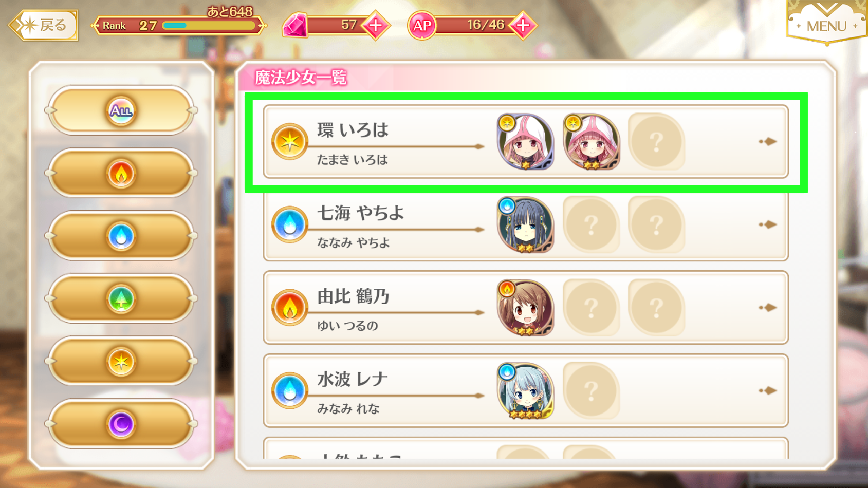Click the plus button beside AP counter
868x488 pixels.
tap(523, 25)
